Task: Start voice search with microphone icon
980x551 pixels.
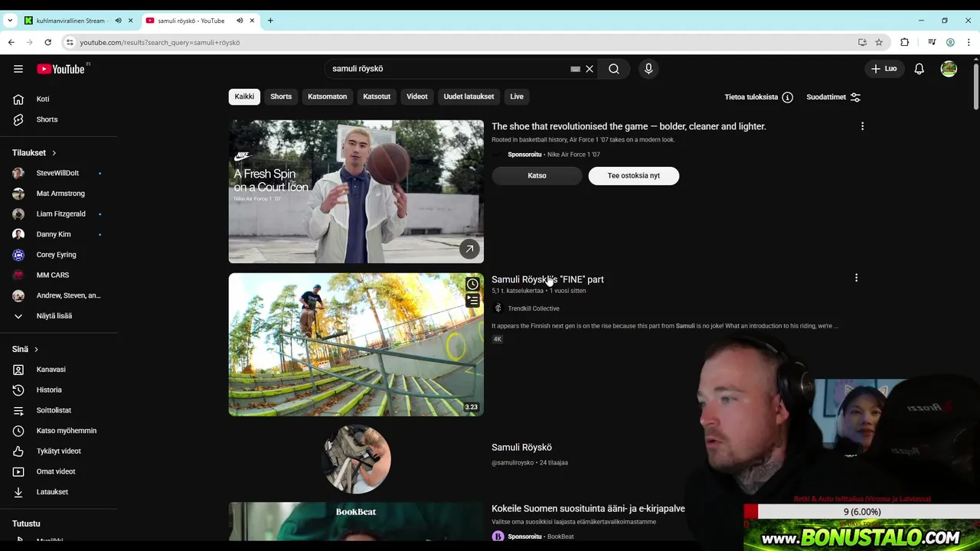Action: 648,69
